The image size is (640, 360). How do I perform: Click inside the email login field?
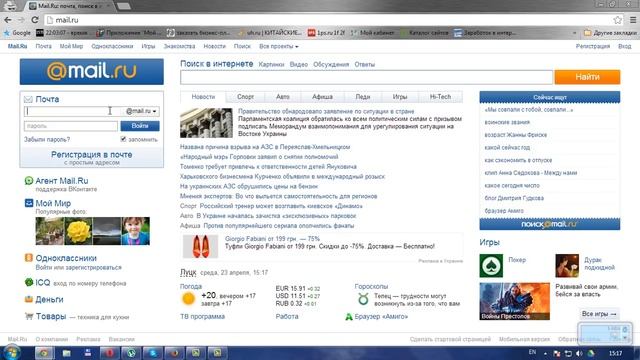[x=73, y=111]
